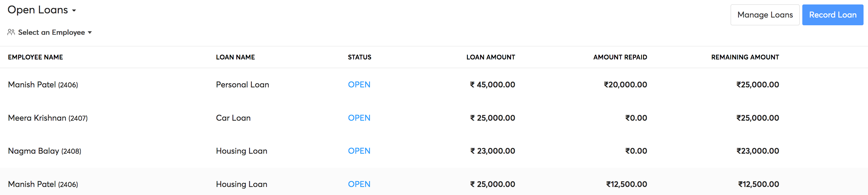Click the Record Loan button
The height and width of the screenshot is (195, 868).
(833, 15)
